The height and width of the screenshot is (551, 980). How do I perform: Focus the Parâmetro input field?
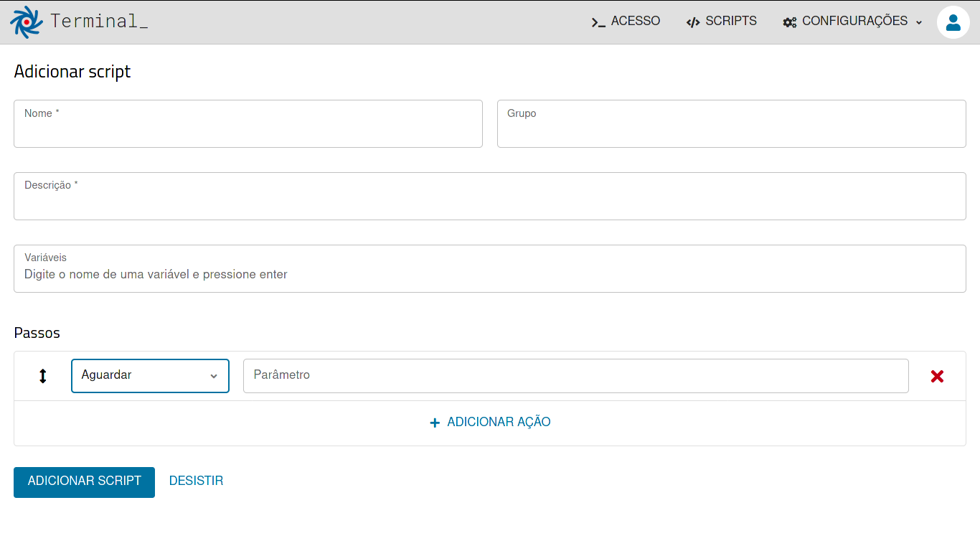point(576,376)
